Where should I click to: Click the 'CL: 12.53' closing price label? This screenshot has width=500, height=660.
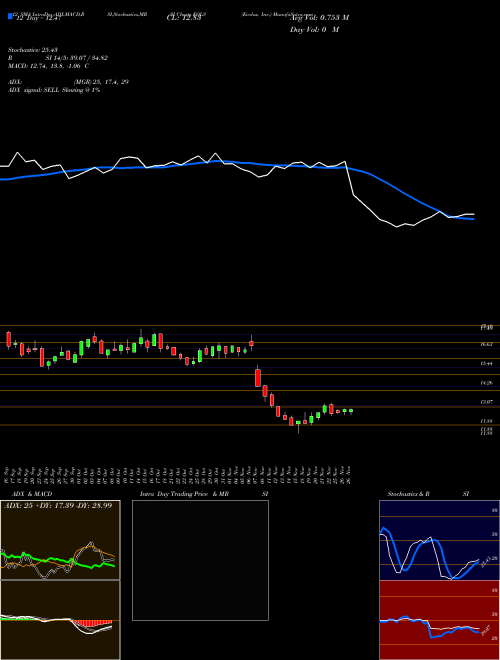click(186, 18)
